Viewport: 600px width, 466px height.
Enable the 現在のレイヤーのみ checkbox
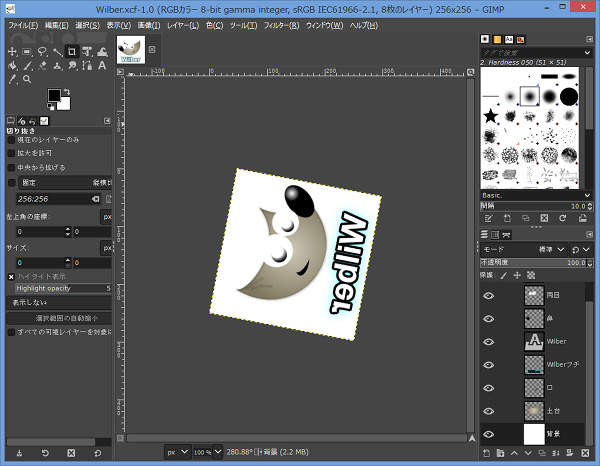[12, 140]
